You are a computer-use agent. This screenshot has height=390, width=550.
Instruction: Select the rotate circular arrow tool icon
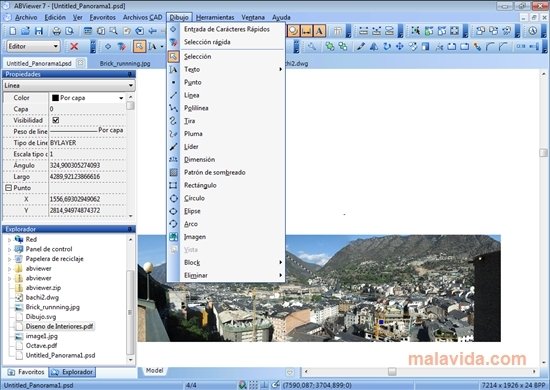[387, 46]
